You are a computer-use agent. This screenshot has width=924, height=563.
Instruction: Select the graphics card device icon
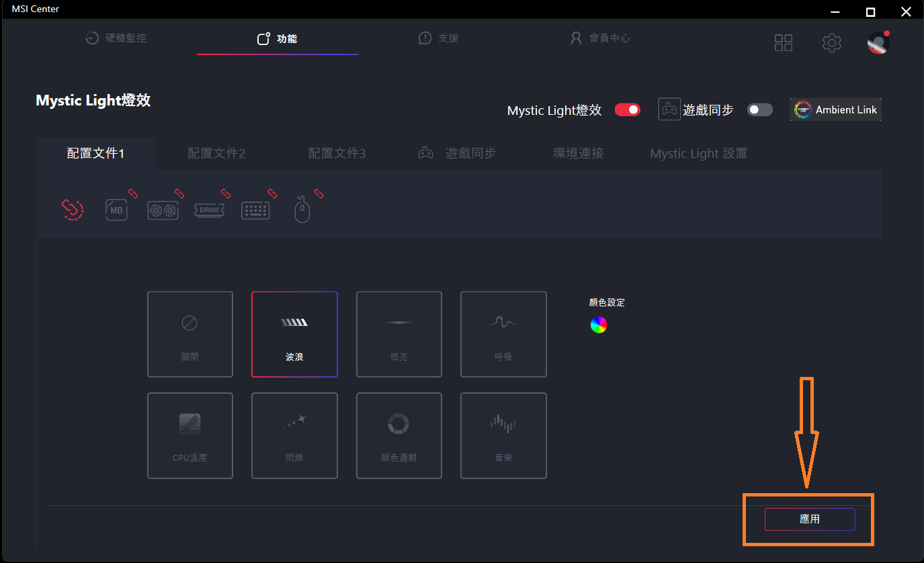point(163,210)
